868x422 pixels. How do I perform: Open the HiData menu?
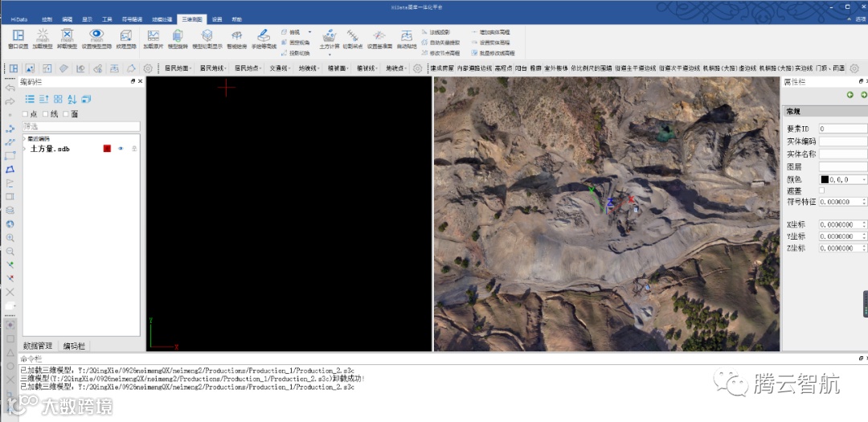coord(18,19)
